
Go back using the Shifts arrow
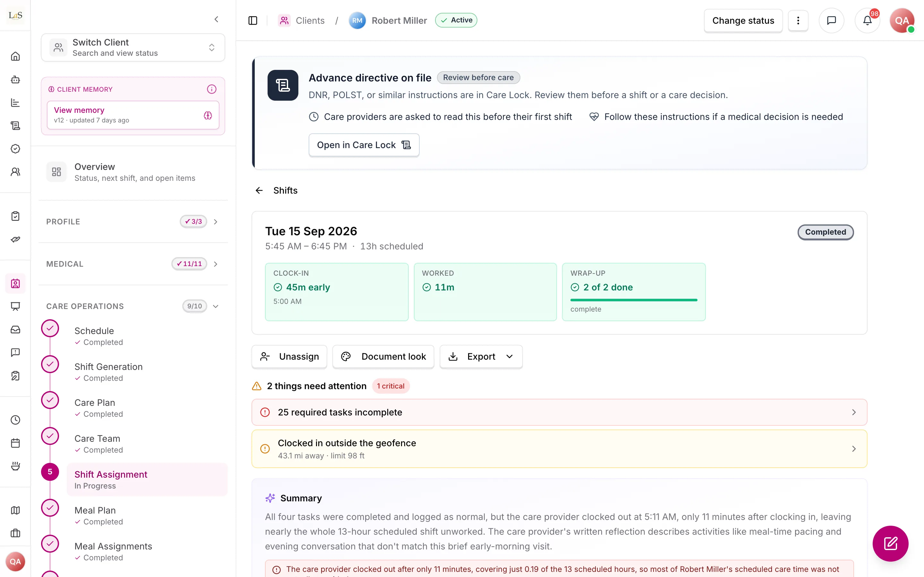tap(259, 190)
